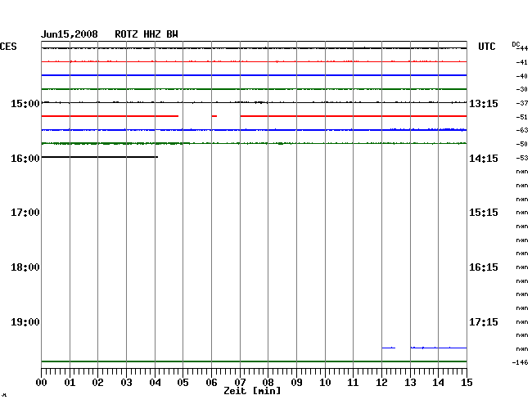Click minute axis tick label 14
Screen dimensions: 532x404
coord(438,383)
